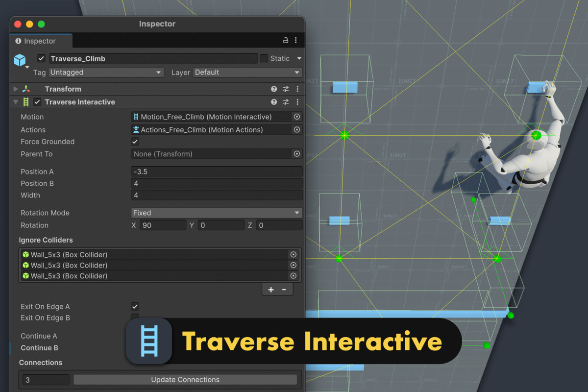Toggle the Force Grounded checkbox
Screen dimensions: 588x392
pyautogui.click(x=135, y=142)
